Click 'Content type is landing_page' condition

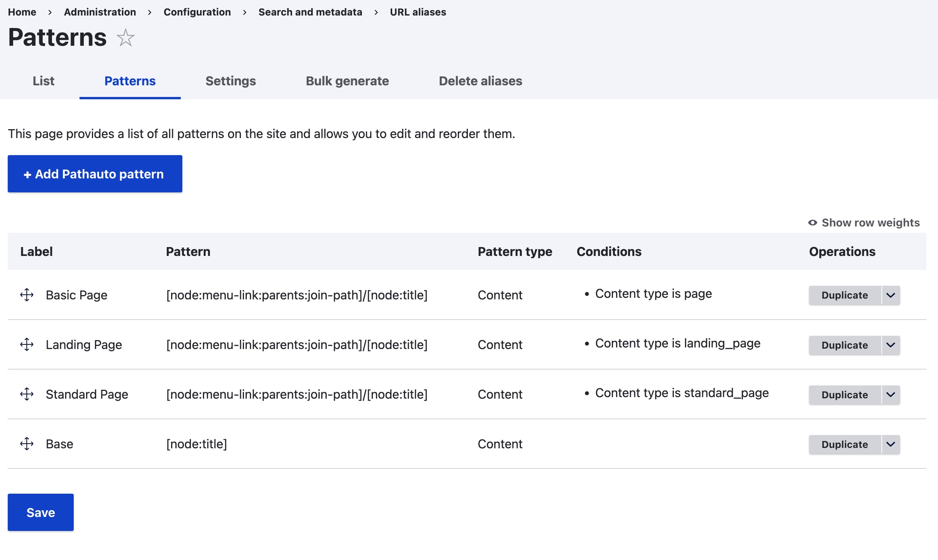[678, 343]
